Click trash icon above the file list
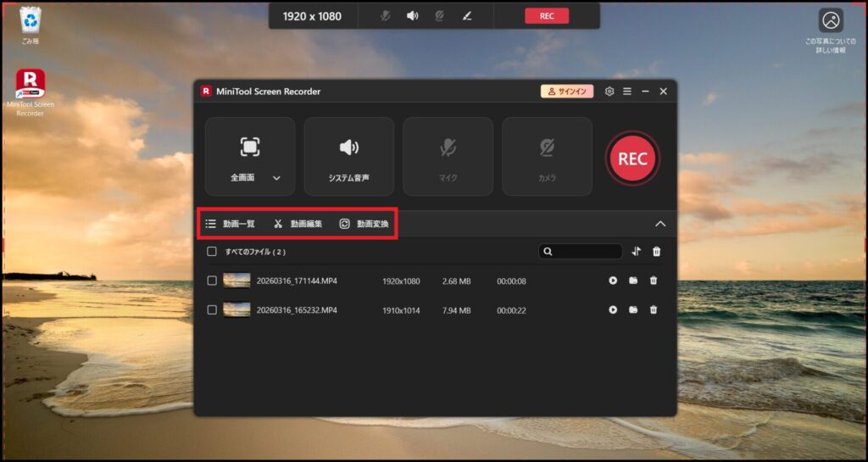The width and height of the screenshot is (868, 462). pos(656,252)
